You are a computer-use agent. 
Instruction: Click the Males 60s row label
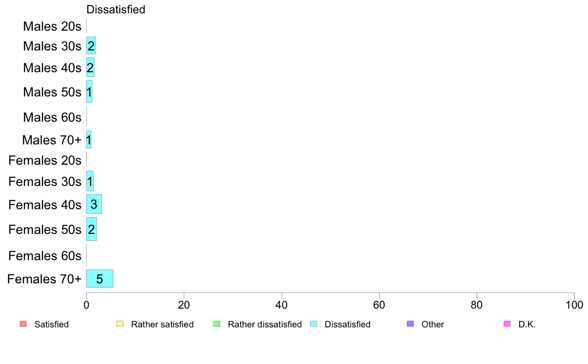[52, 117]
